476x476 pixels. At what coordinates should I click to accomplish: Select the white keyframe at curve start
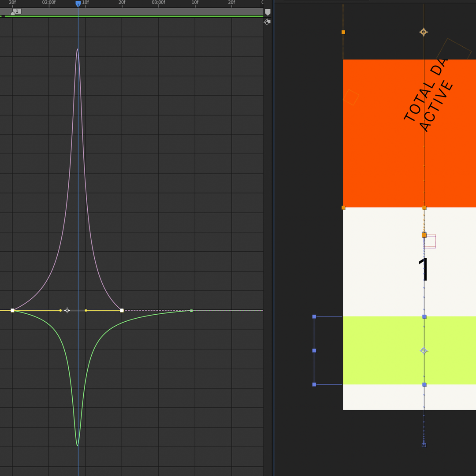pyautogui.click(x=12, y=310)
